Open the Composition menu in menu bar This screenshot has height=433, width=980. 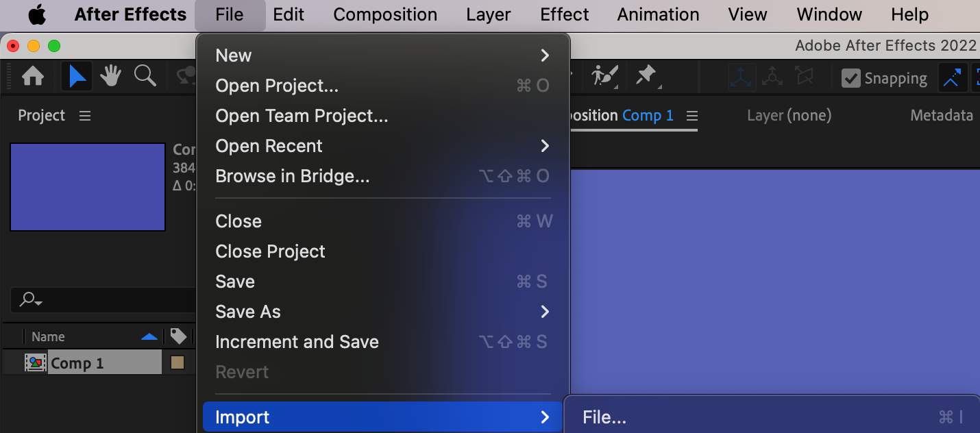pyautogui.click(x=385, y=14)
